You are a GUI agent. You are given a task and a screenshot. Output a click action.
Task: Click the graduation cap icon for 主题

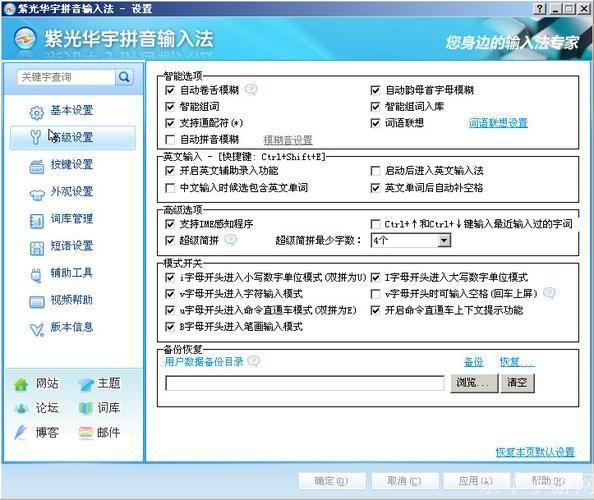(x=86, y=384)
